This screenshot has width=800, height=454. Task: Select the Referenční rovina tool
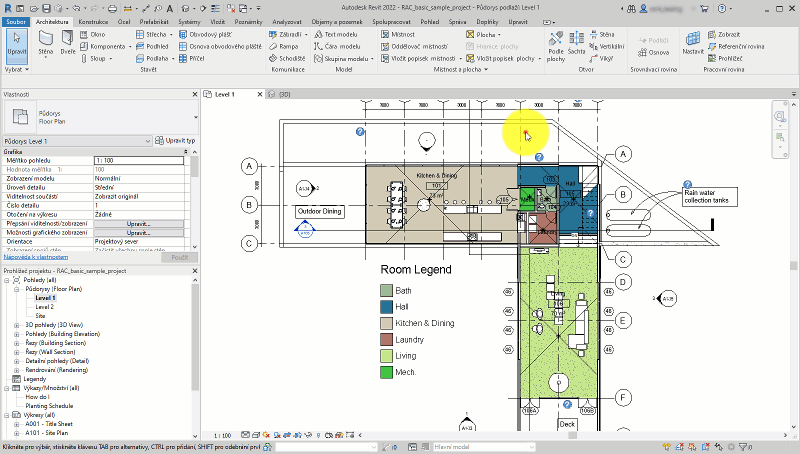point(736,46)
